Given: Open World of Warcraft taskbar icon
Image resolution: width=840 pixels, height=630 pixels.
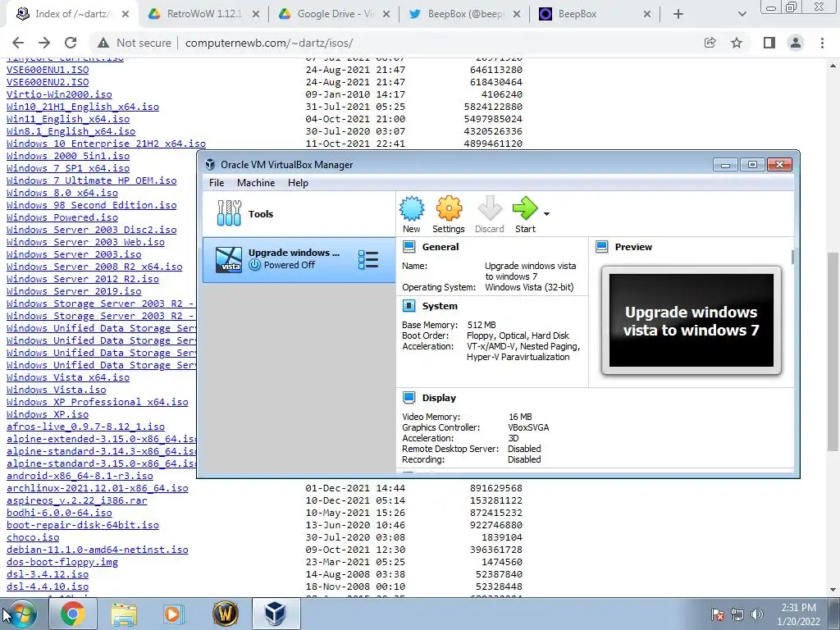Looking at the screenshot, I should pyautogui.click(x=225, y=614).
